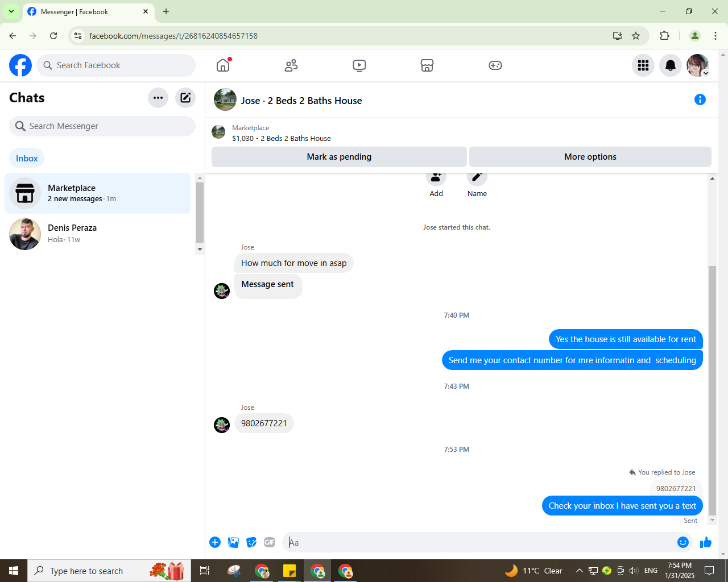
Task: Open Chrome's three-dot menu
Action: [x=715, y=36]
